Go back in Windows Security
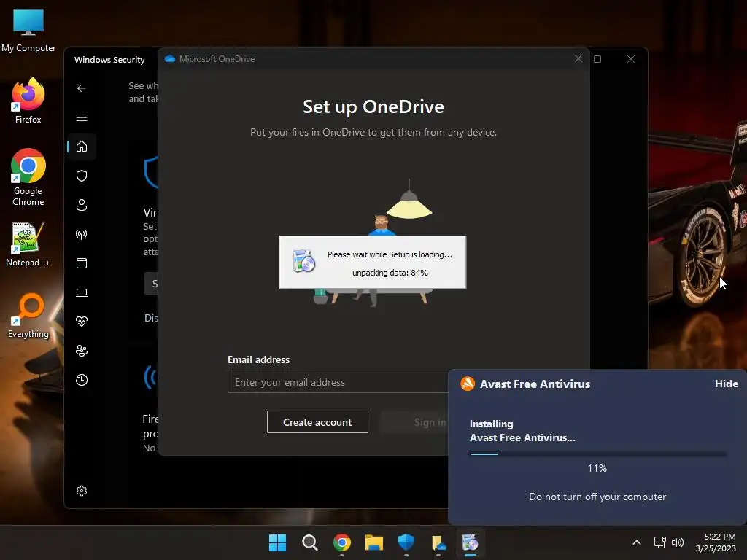 [x=82, y=88]
